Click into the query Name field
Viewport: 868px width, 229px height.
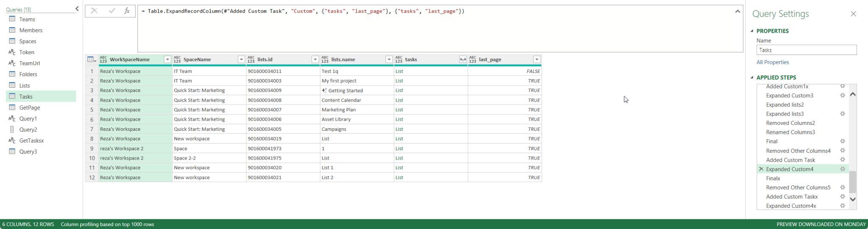pyautogui.click(x=806, y=50)
